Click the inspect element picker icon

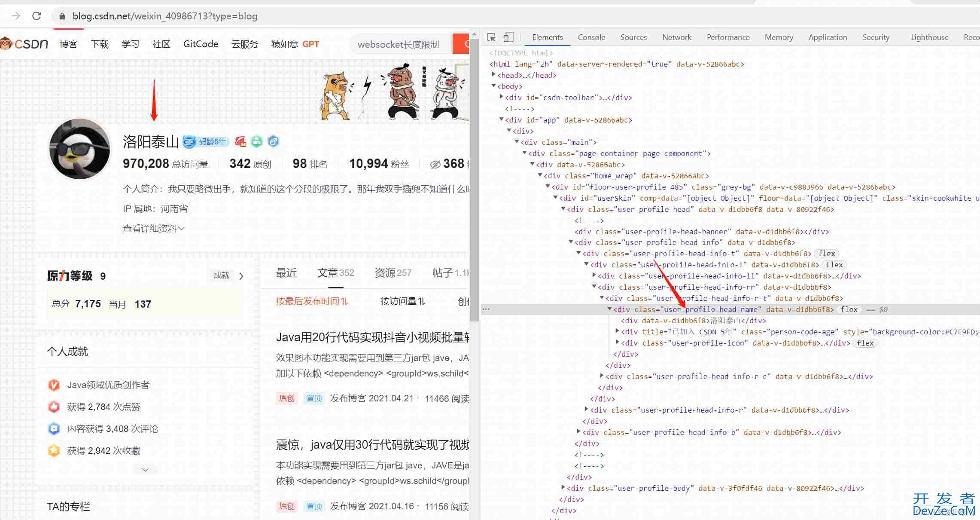[491, 37]
